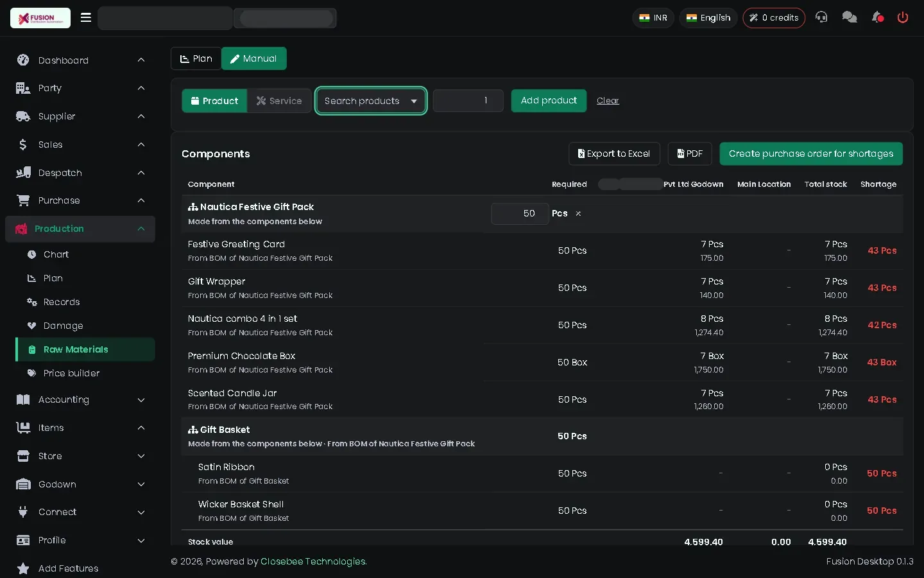Open Damage under Production
The height and width of the screenshot is (578, 924).
(63, 326)
